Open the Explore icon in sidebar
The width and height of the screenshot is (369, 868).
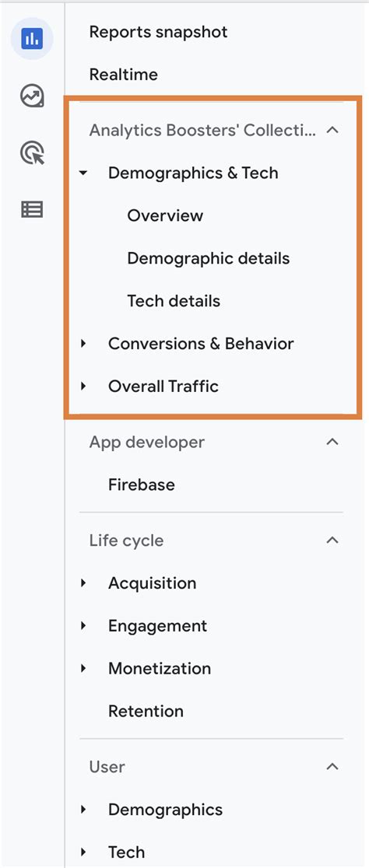pyautogui.click(x=32, y=96)
